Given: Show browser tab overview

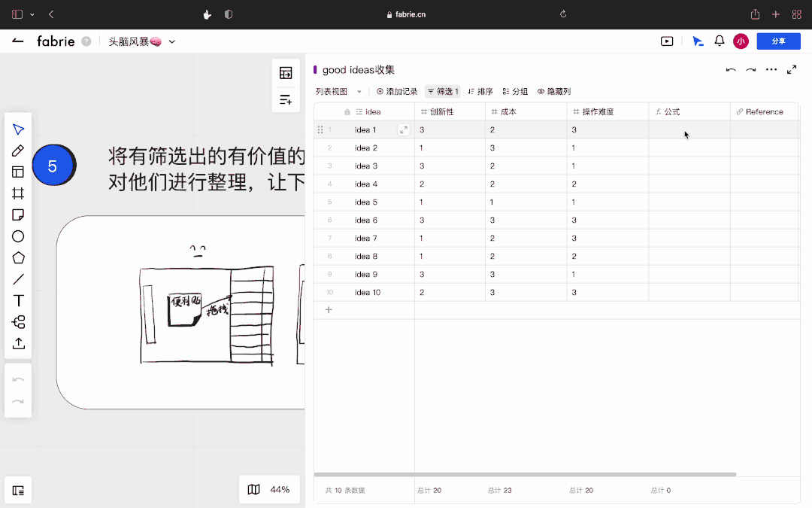Looking at the screenshot, I should [796, 14].
